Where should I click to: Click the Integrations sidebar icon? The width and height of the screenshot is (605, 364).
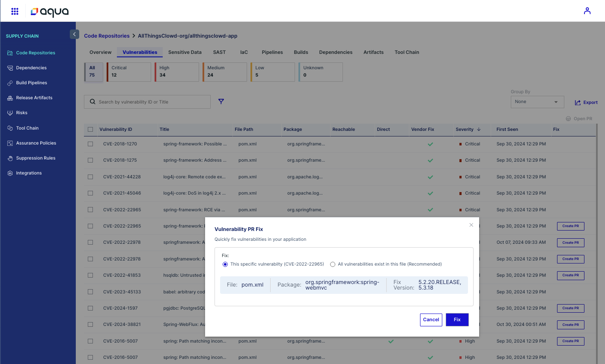point(10,173)
